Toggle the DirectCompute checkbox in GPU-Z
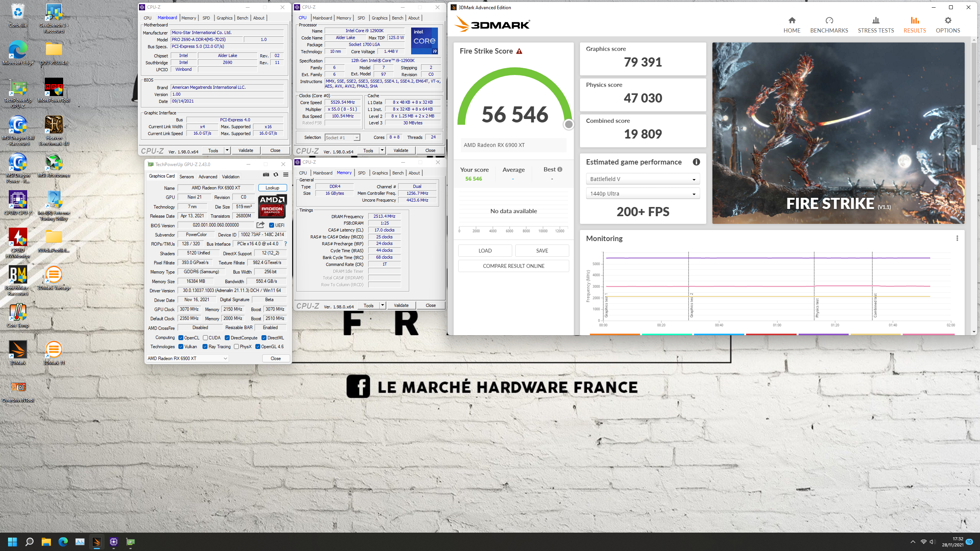This screenshot has width=980, height=551. click(227, 337)
